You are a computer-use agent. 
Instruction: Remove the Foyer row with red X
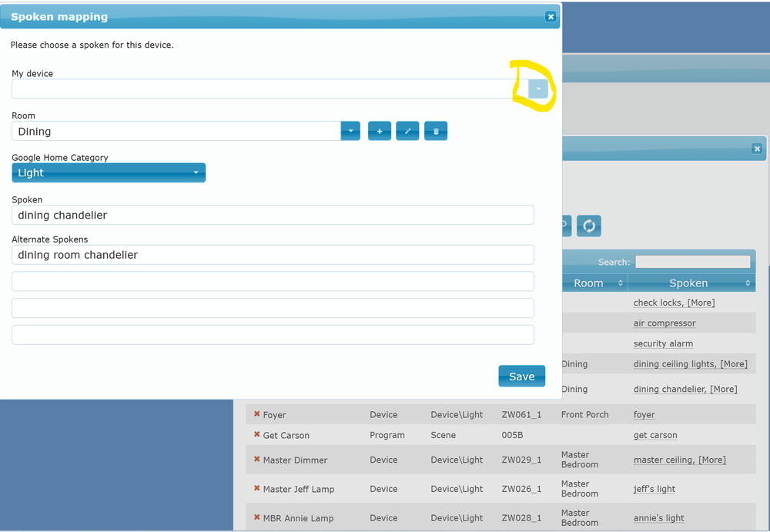(x=257, y=414)
